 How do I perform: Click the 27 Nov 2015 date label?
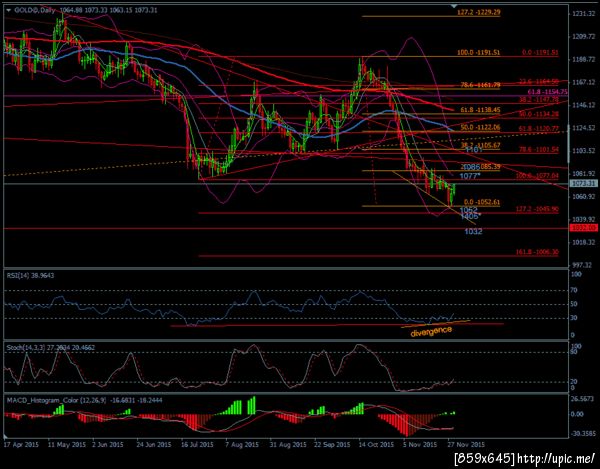tap(467, 445)
